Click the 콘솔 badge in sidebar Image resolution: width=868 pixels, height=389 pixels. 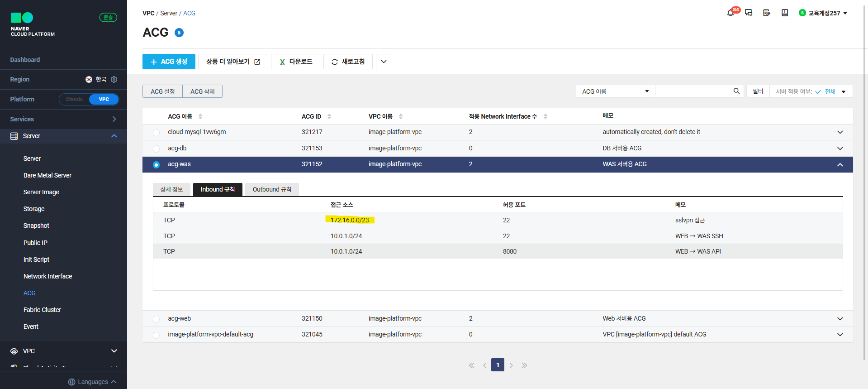pos(108,17)
